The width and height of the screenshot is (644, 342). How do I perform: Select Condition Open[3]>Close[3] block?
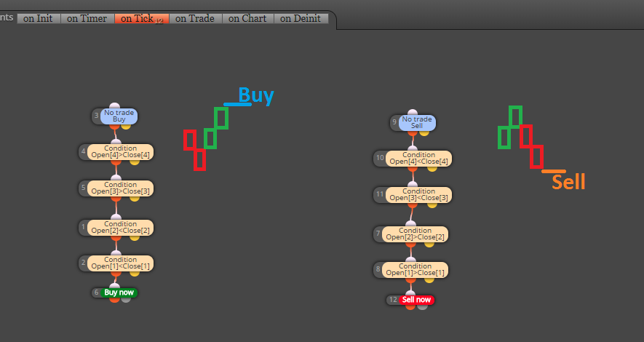coord(120,188)
